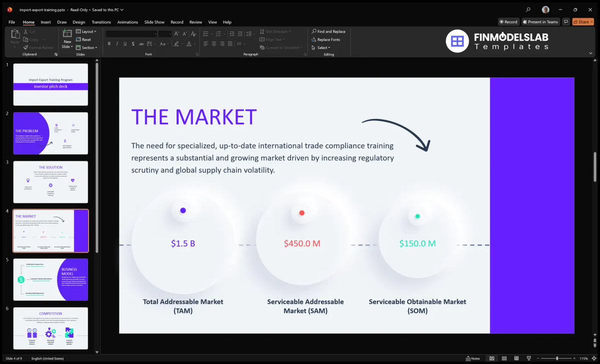Click the Increase List Level icon
Image resolution: width=600 pixels, height=364 pixels.
(239, 33)
